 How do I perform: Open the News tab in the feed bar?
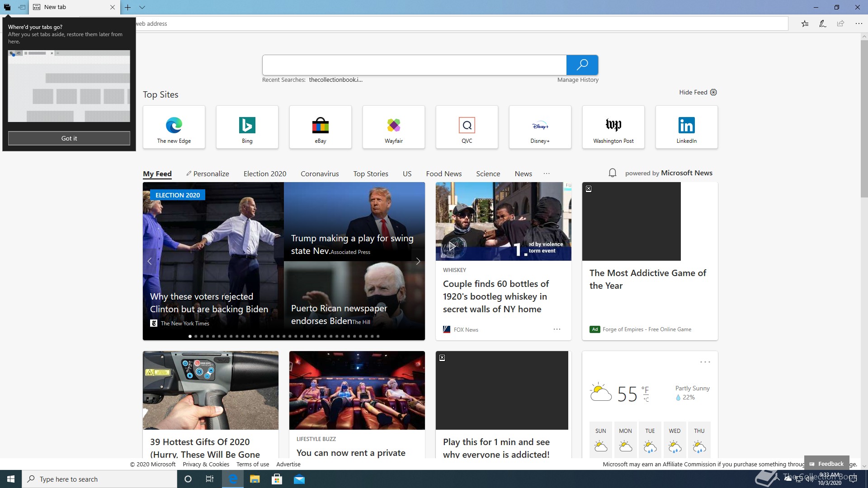click(523, 174)
